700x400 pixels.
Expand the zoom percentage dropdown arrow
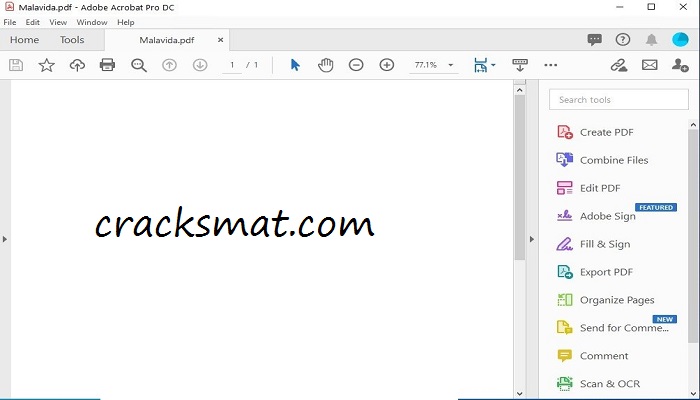(x=450, y=65)
